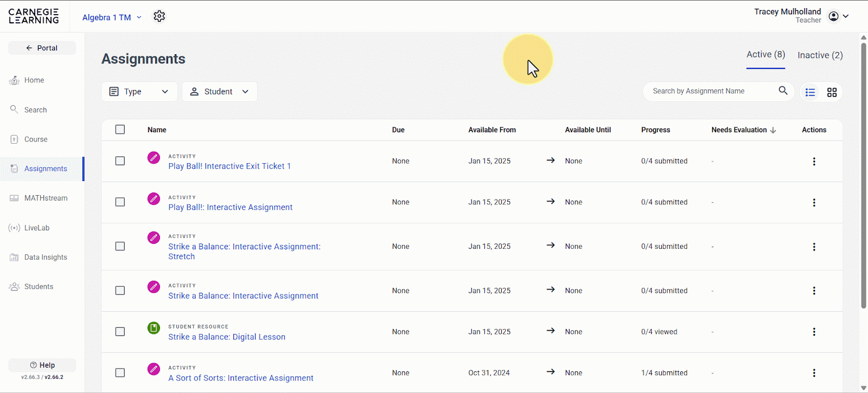Image resolution: width=868 pixels, height=393 pixels.
Task: Click 0/4 viewed progress for Digital Lesson
Action: [659, 332]
